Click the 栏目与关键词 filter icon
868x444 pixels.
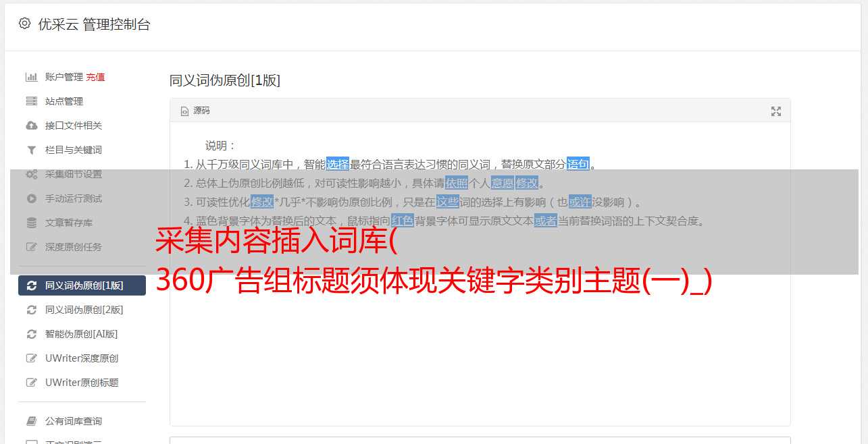pyautogui.click(x=31, y=150)
